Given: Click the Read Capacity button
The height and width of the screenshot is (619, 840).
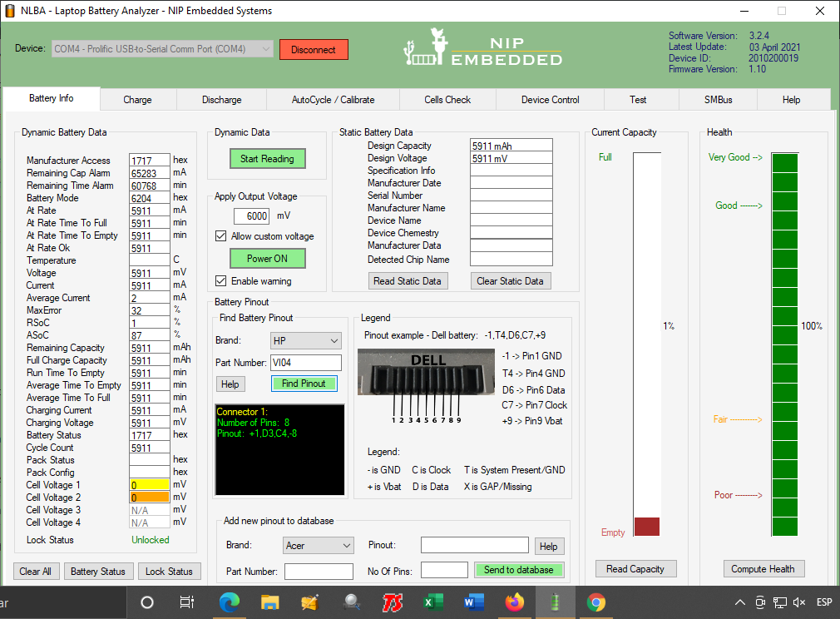Looking at the screenshot, I should (x=635, y=568).
